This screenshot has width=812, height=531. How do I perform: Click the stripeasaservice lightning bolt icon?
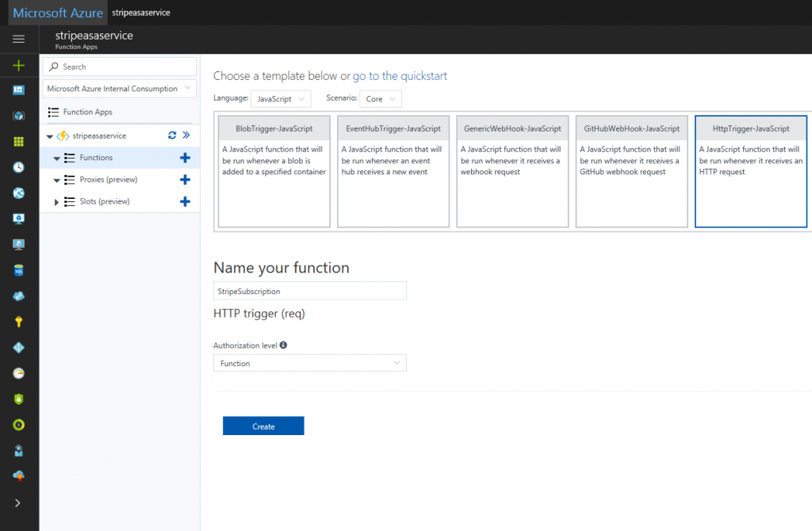click(x=63, y=136)
